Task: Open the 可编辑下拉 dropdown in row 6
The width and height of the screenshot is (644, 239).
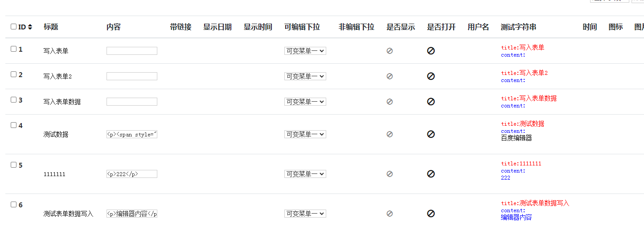Action: 305,214
